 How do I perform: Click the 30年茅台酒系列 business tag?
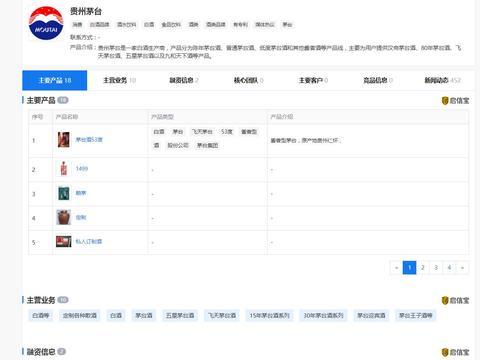(x=323, y=315)
